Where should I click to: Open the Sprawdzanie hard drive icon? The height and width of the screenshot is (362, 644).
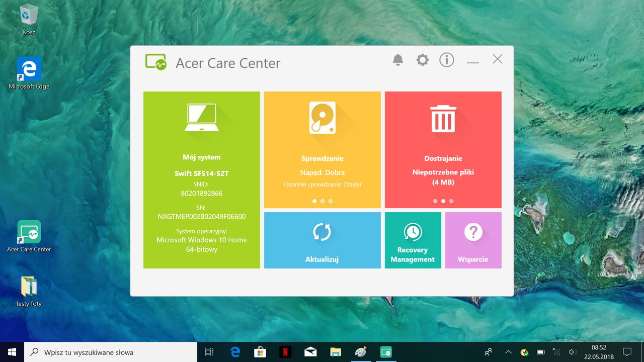coord(322,118)
